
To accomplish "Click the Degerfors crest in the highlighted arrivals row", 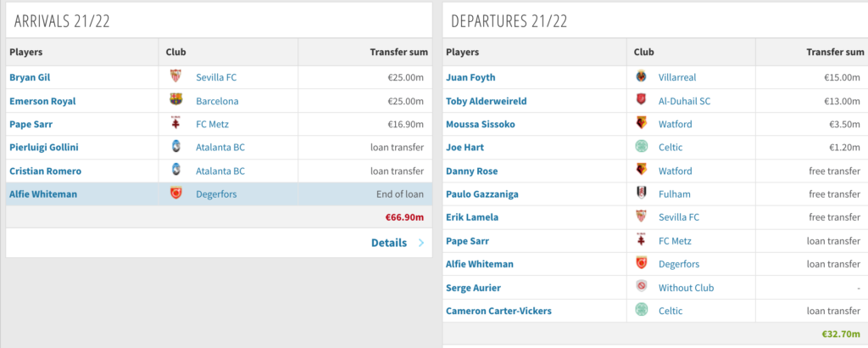I will (x=175, y=194).
